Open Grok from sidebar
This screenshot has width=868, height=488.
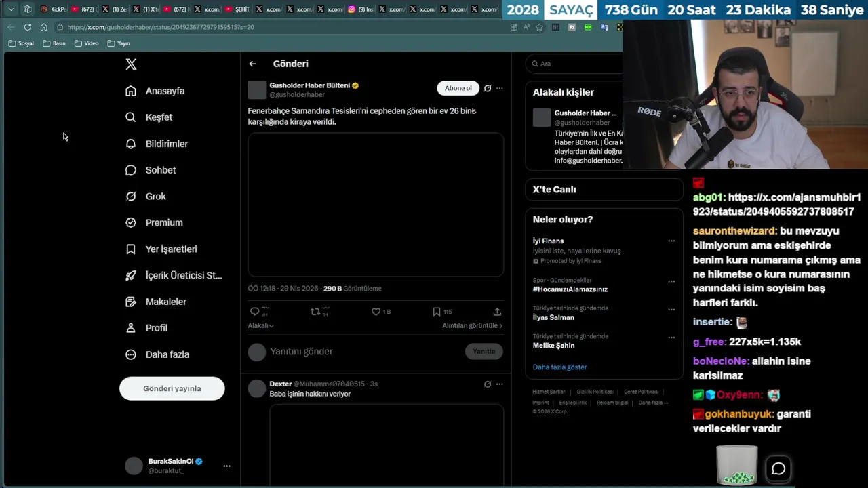(146, 197)
